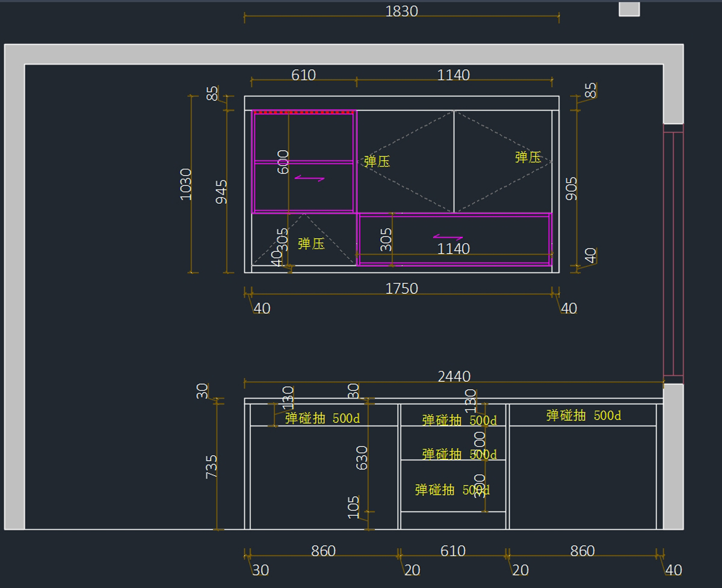
Task: Select the red window frame on the right wall
Action: (x=673, y=253)
